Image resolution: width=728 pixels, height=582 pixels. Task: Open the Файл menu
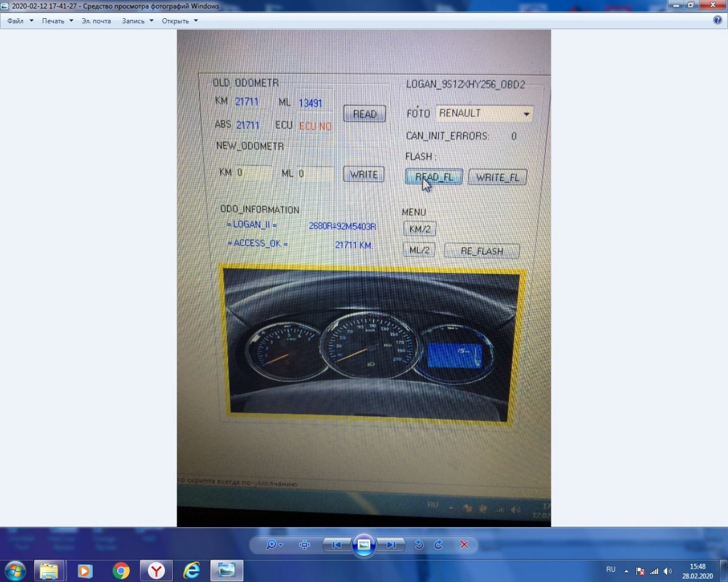pyautogui.click(x=20, y=21)
